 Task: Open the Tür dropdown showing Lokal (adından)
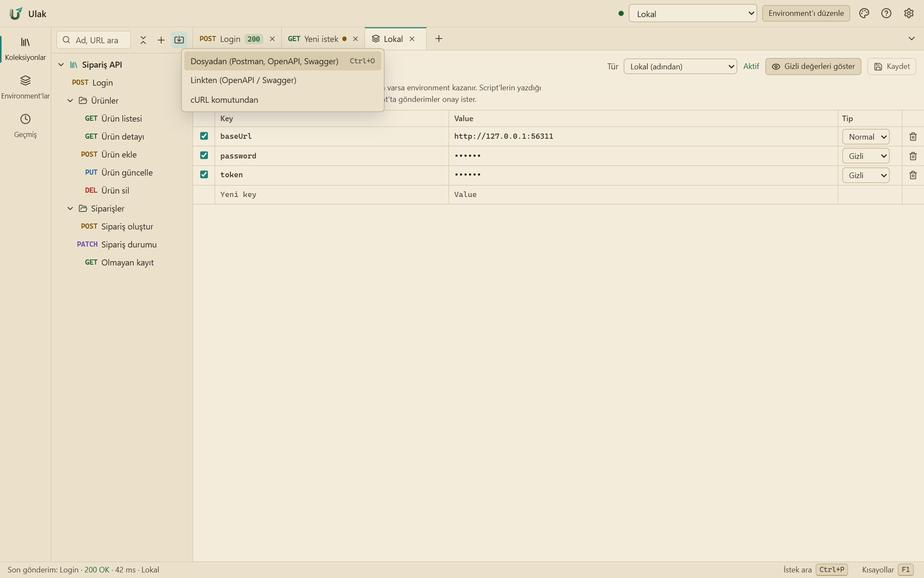(x=680, y=66)
